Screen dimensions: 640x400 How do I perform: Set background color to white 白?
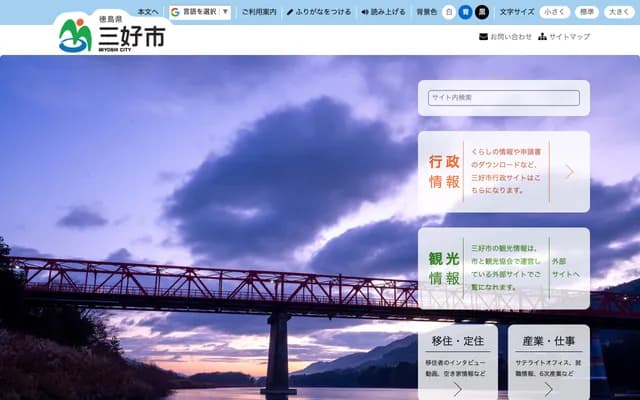[449, 12]
